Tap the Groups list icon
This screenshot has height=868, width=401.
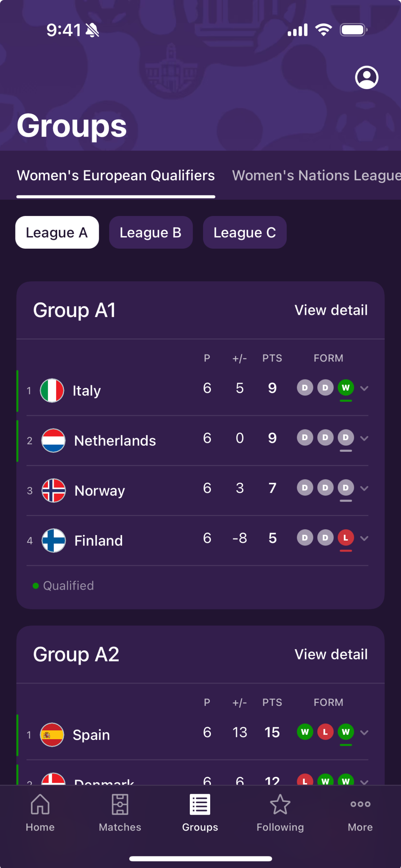[x=200, y=805]
